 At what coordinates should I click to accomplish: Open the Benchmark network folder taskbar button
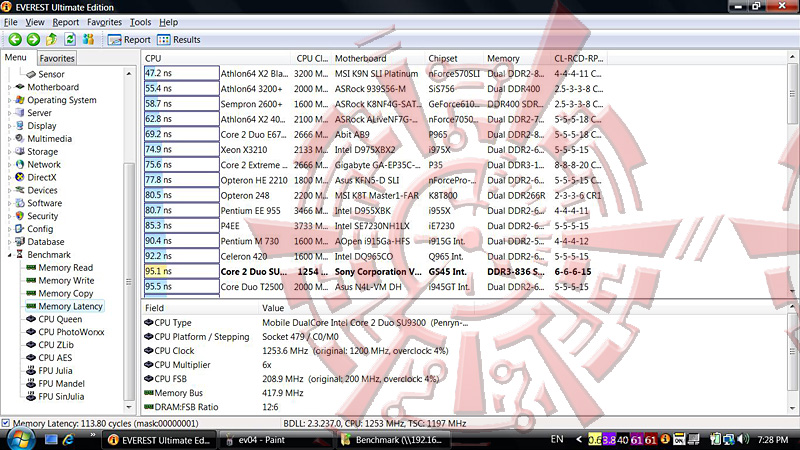click(x=393, y=440)
